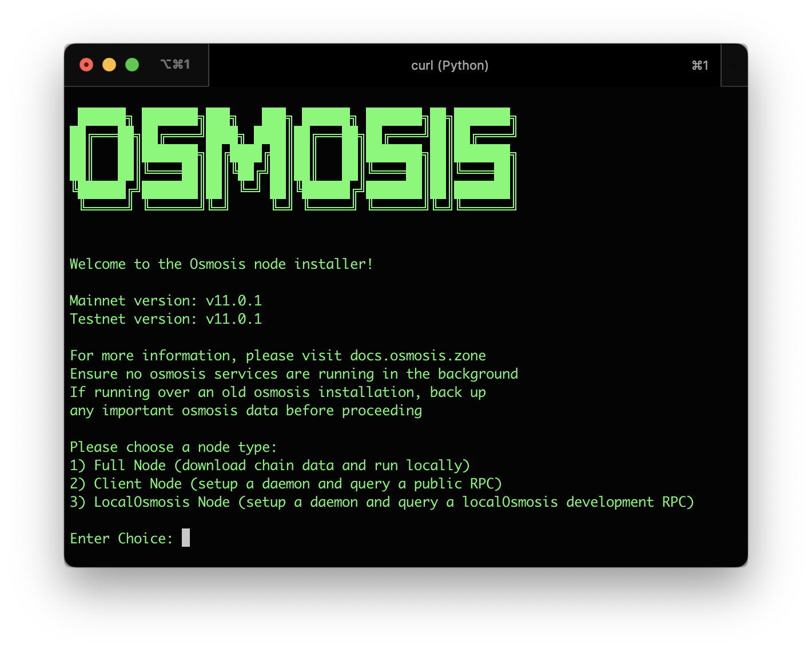Click the 'Ensure no osmosis services' warning line
The image size is (812, 652).
[294, 374]
